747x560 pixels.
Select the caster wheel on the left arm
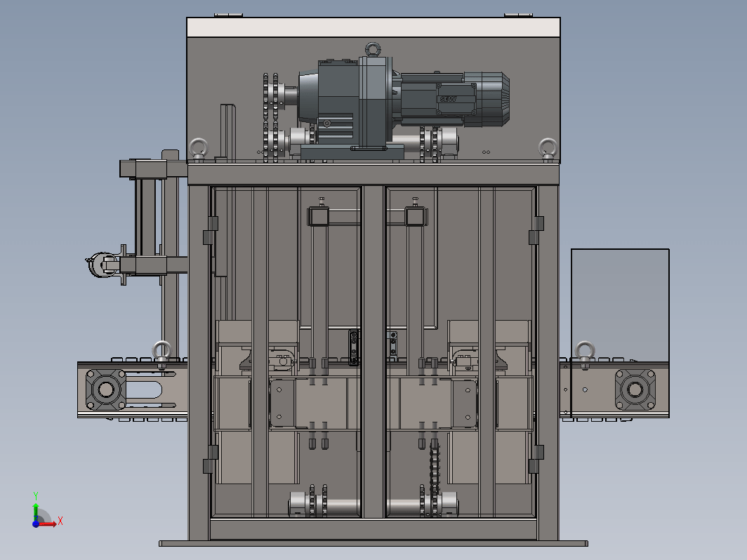101,265
